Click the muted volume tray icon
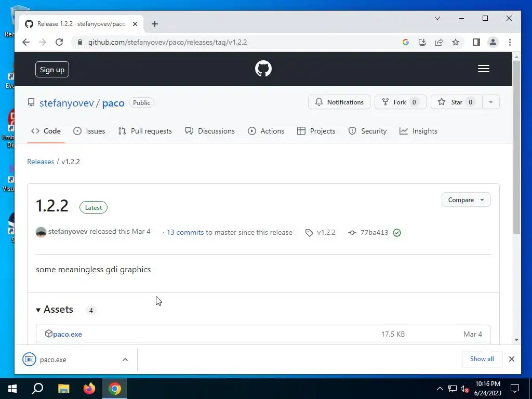 [x=465, y=389]
